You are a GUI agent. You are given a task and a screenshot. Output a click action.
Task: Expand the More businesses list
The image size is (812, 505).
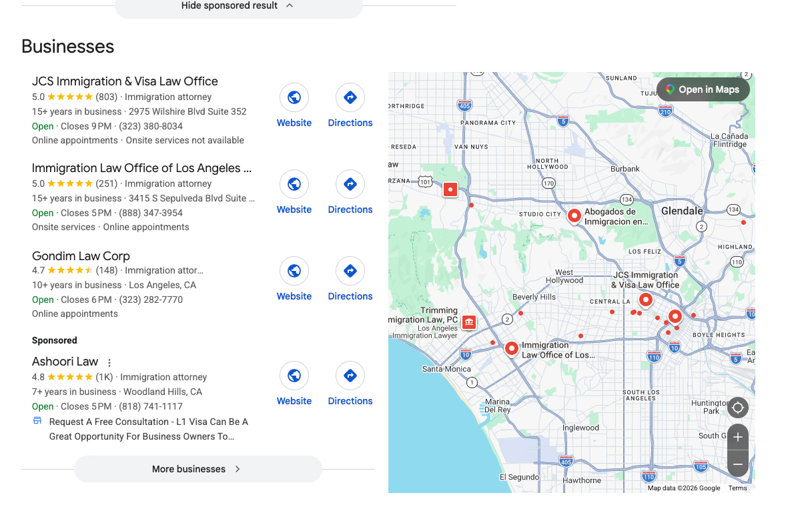pyautogui.click(x=198, y=469)
